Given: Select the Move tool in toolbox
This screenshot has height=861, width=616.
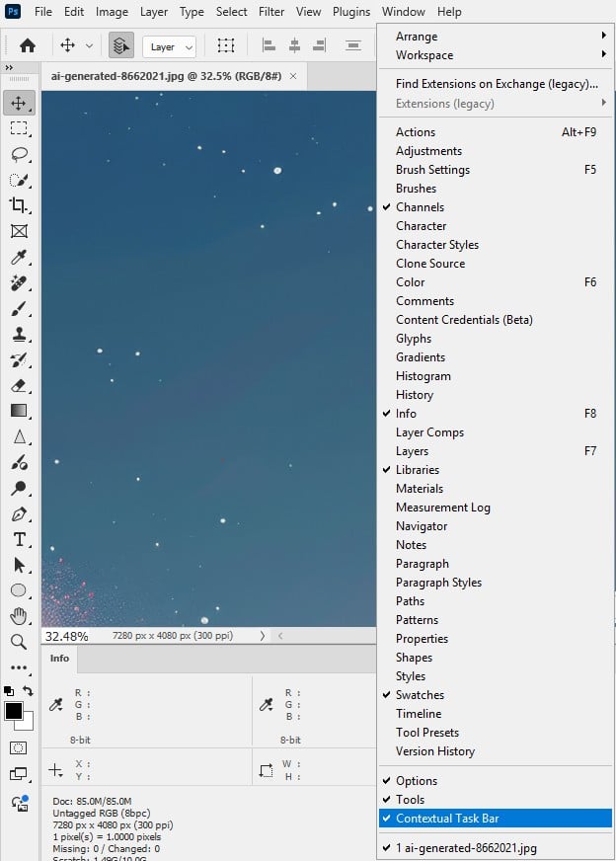Looking at the screenshot, I should coord(19,103).
